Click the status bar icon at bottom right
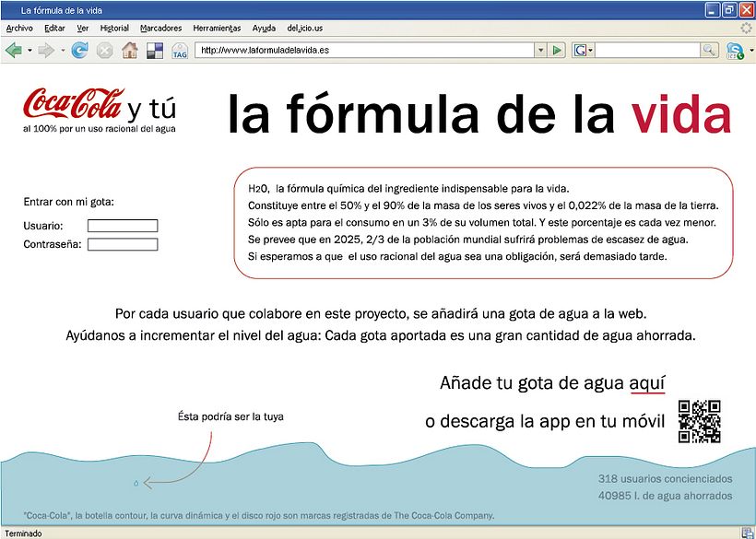Viewport: 756px width, 539px height. click(748, 533)
